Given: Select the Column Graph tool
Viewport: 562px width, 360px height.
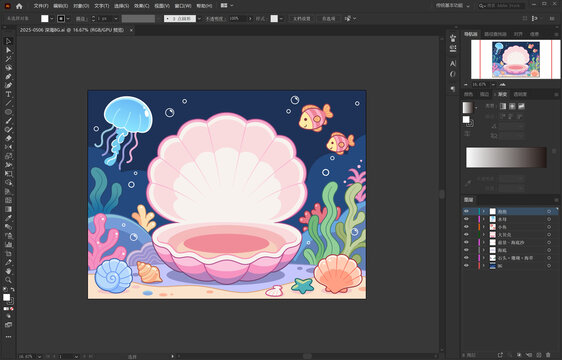Looking at the screenshot, I should tap(8, 245).
